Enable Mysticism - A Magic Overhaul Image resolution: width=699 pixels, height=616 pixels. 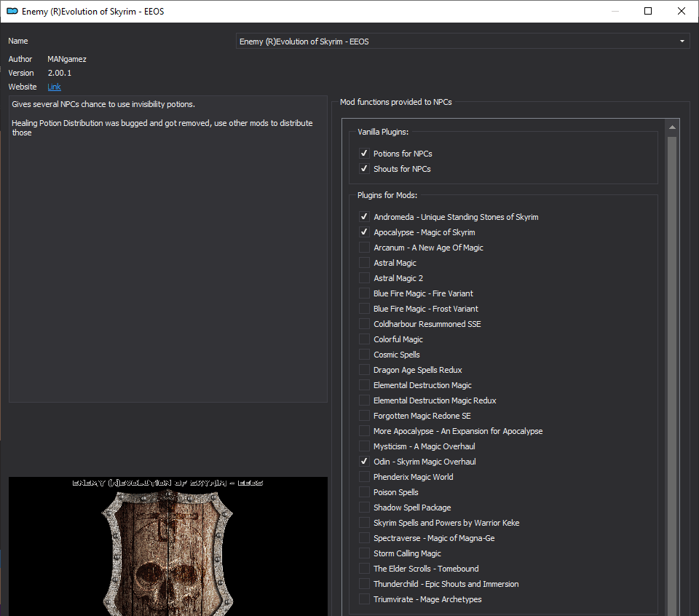click(364, 446)
